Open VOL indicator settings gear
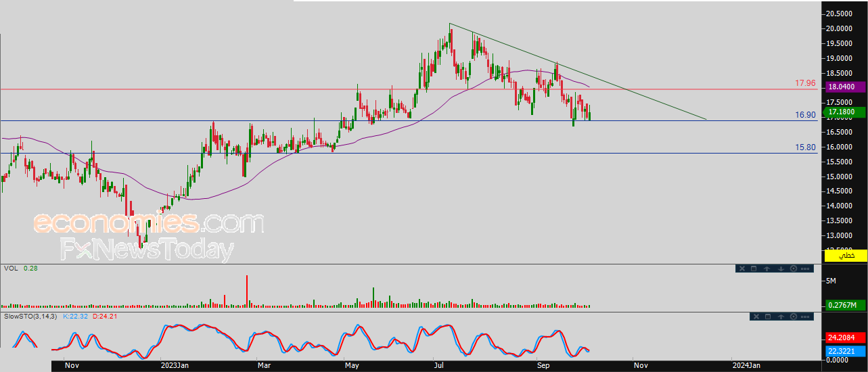The image size is (868, 372). coord(794,269)
